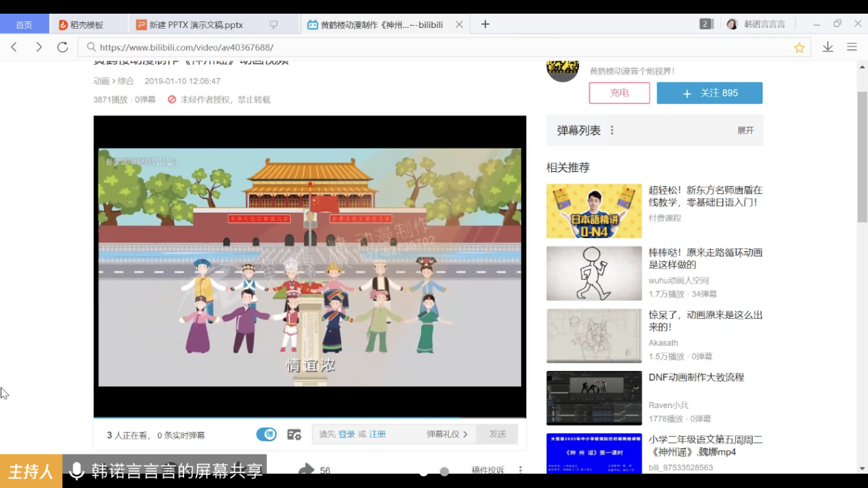This screenshot has height=488, width=868.
Task: Click the monitor icon on the PPTX tab
Action: coord(273,25)
